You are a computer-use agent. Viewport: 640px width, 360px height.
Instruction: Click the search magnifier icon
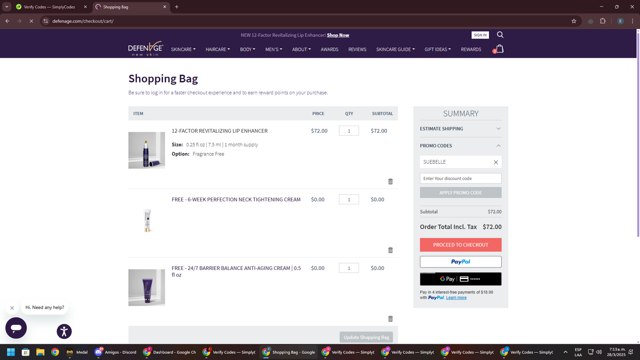click(x=500, y=35)
